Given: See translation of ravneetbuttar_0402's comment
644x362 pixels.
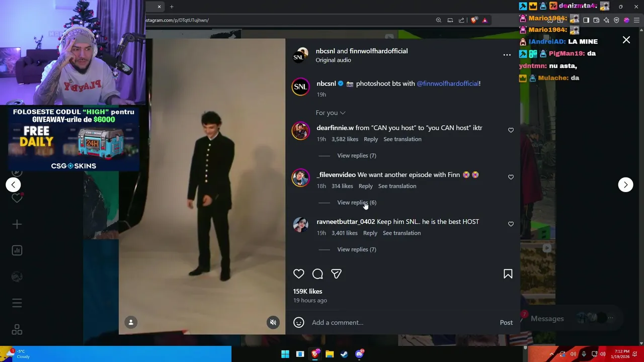Looking at the screenshot, I should [401, 233].
